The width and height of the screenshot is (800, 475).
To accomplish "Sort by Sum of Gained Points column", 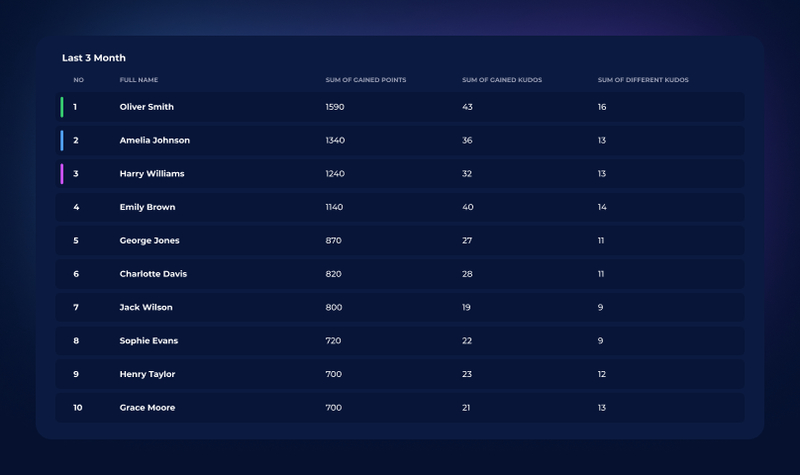I will click(x=365, y=80).
